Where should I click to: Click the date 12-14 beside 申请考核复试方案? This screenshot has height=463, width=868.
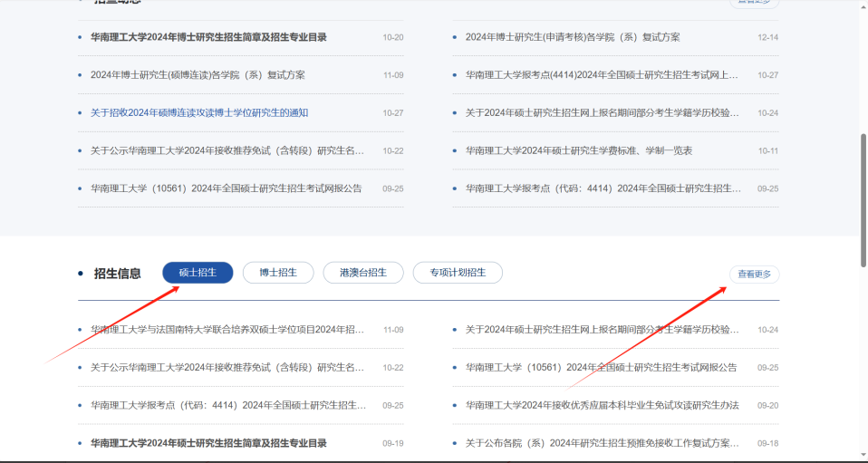pyautogui.click(x=767, y=37)
